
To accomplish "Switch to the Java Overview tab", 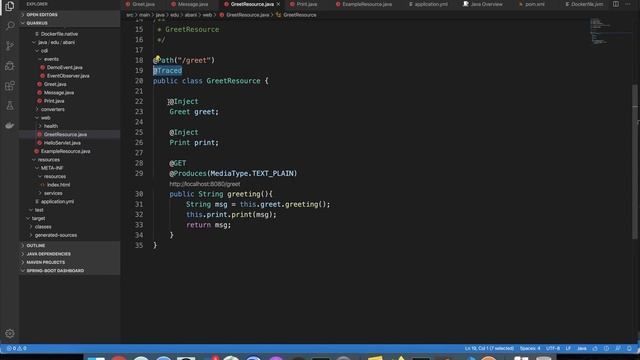I will pos(486,4).
